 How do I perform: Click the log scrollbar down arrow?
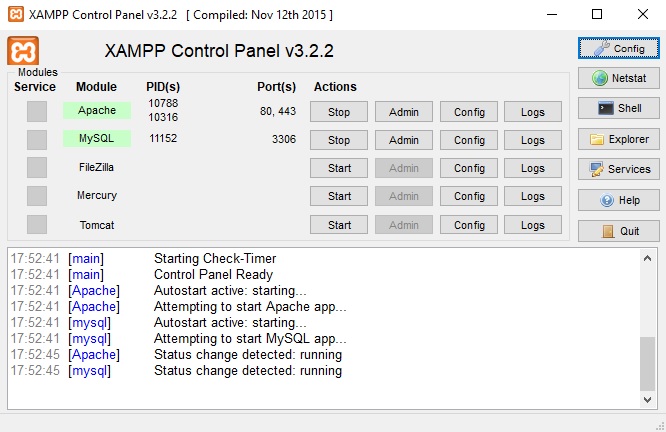(647, 400)
